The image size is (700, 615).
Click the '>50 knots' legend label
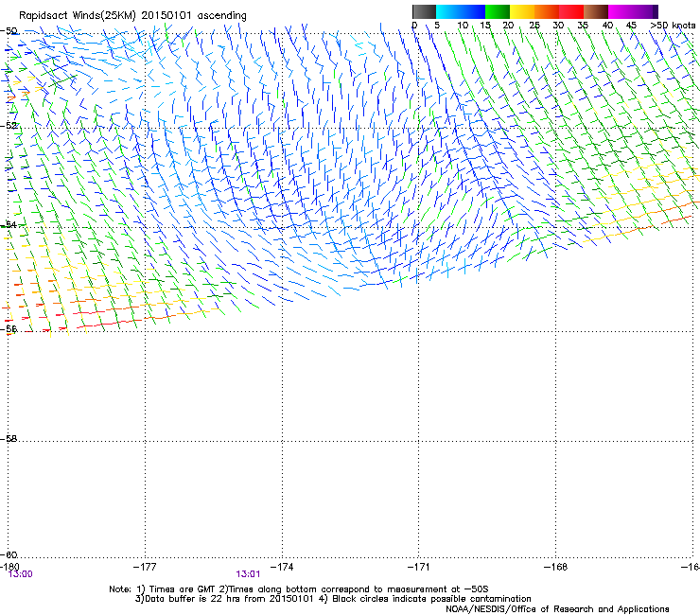click(673, 26)
